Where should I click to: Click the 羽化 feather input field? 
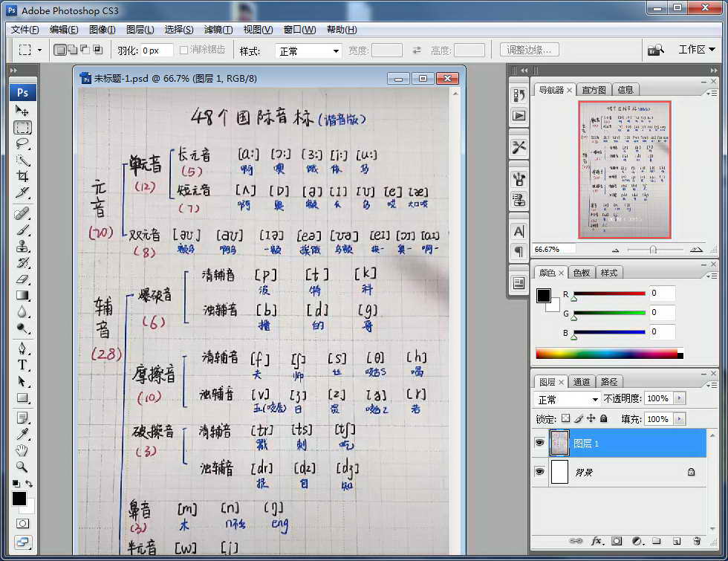pyautogui.click(x=157, y=51)
